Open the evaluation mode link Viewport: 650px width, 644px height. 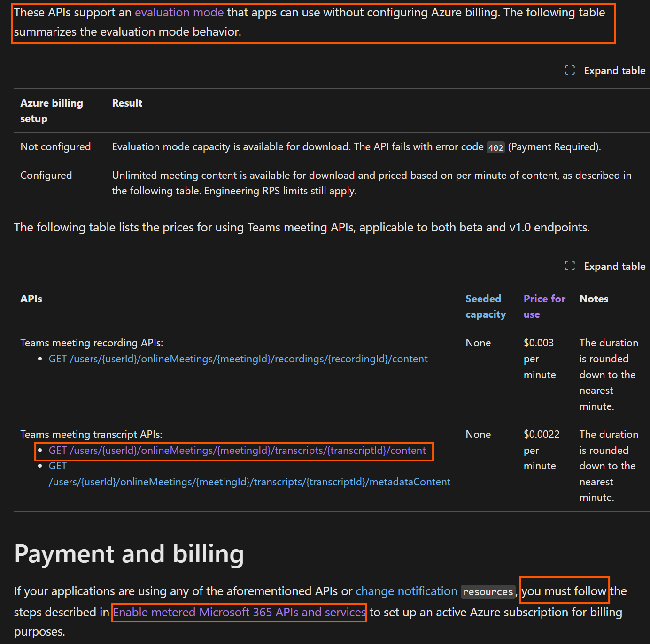(x=179, y=12)
